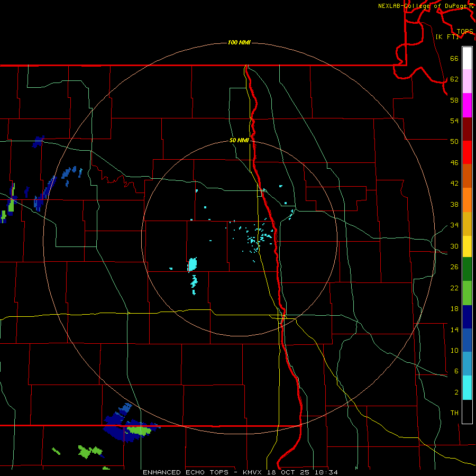Image resolution: width=476 pixels, height=476 pixels.
Task: Click the legend value "42"
Action: tap(454, 184)
